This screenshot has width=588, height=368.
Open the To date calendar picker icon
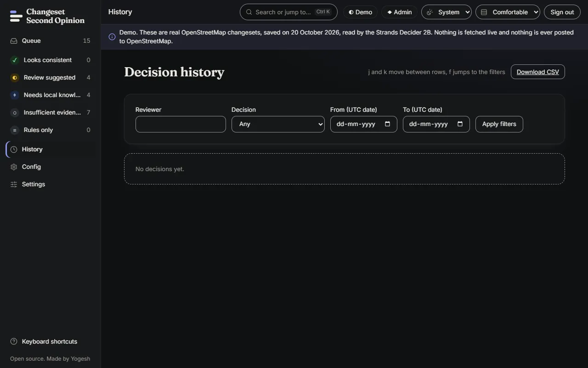pyautogui.click(x=460, y=124)
